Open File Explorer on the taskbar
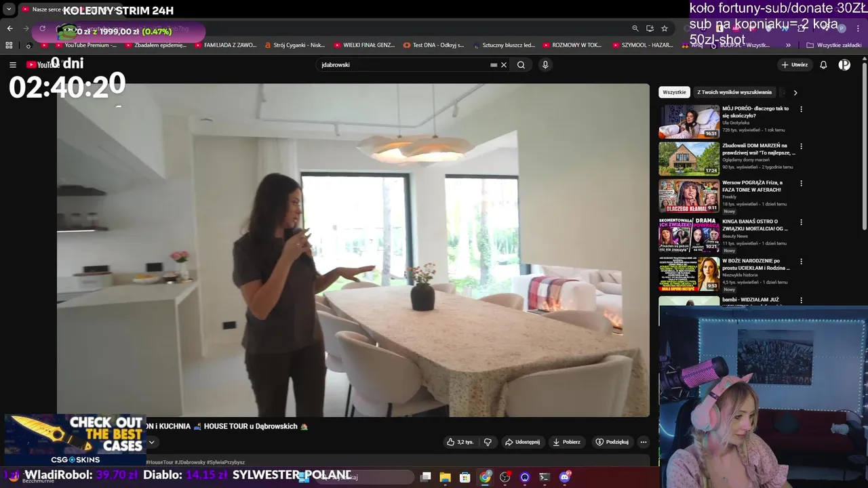 tap(445, 477)
